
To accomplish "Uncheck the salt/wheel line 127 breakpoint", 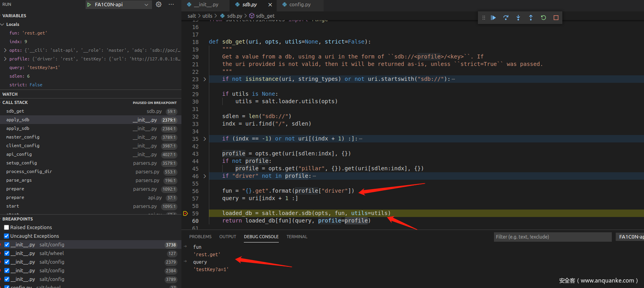I will pyautogui.click(x=7, y=253).
